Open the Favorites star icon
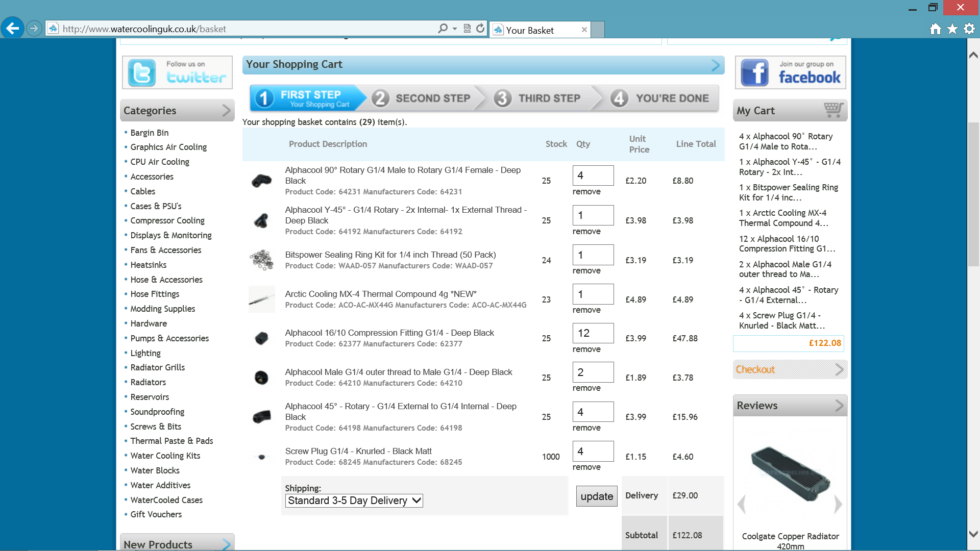The image size is (980, 551). pyautogui.click(x=952, y=29)
